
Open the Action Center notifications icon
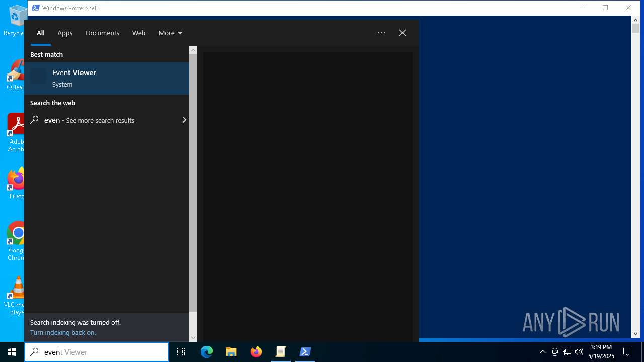click(627, 352)
